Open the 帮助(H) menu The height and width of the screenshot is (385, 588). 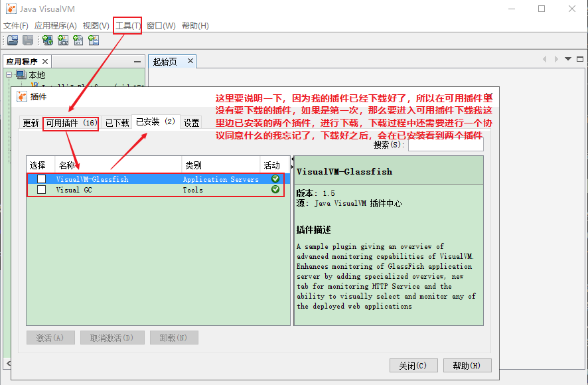click(195, 25)
